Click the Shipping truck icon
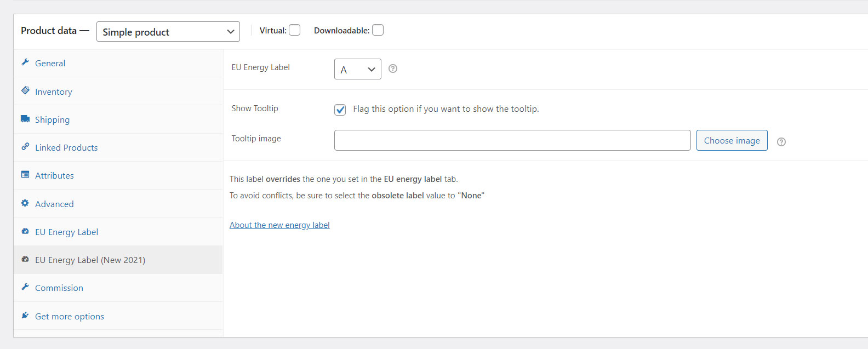 point(25,119)
